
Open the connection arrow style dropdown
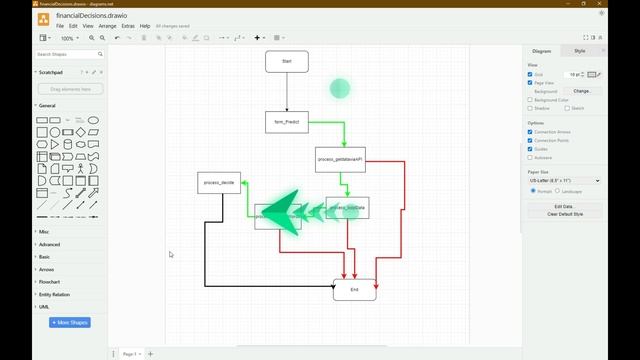[x=224, y=38]
